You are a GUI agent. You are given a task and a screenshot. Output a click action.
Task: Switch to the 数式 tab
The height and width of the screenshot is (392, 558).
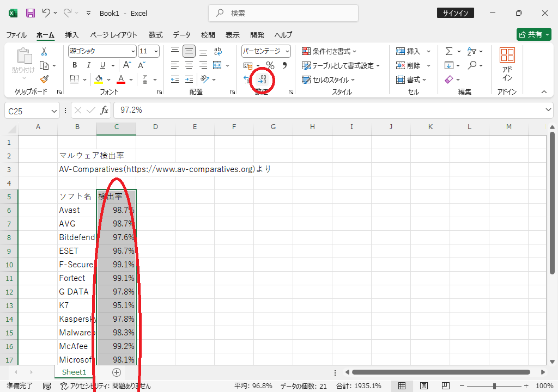(155, 35)
